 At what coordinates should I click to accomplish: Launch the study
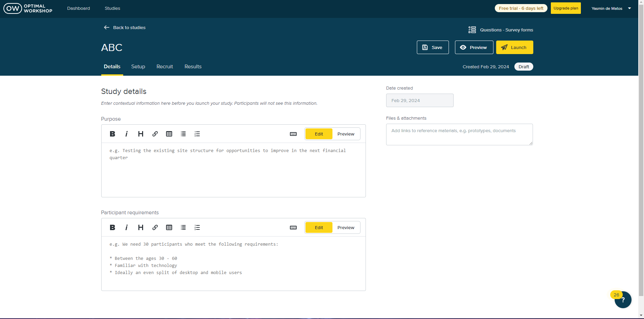coord(515,47)
